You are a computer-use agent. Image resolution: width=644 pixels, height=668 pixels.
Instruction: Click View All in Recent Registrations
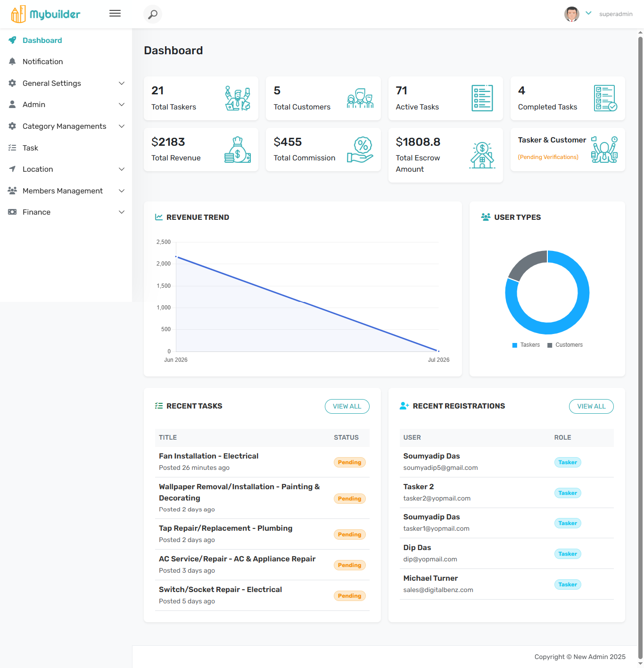point(591,406)
